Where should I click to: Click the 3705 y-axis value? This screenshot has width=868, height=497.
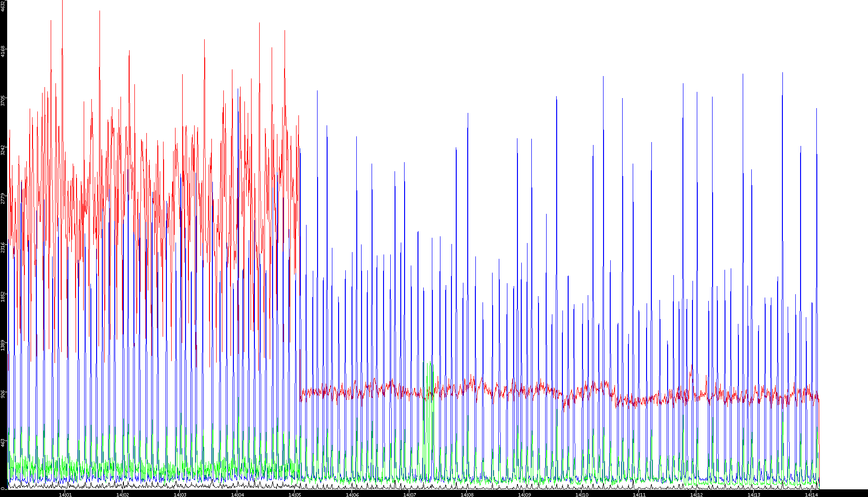coord(3,100)
